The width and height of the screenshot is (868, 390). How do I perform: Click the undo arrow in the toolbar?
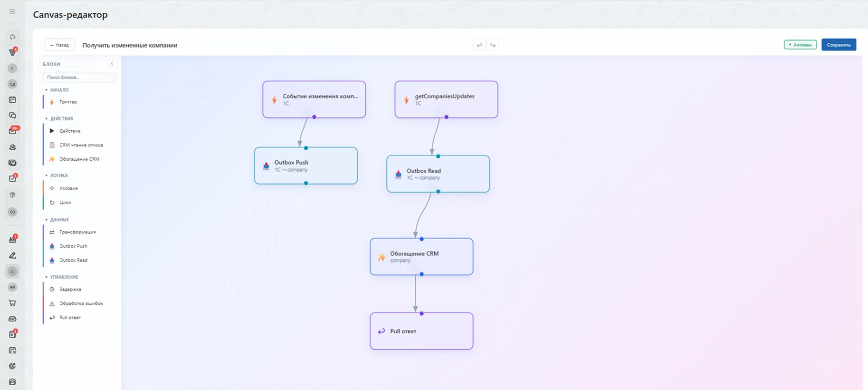point(479,45)
